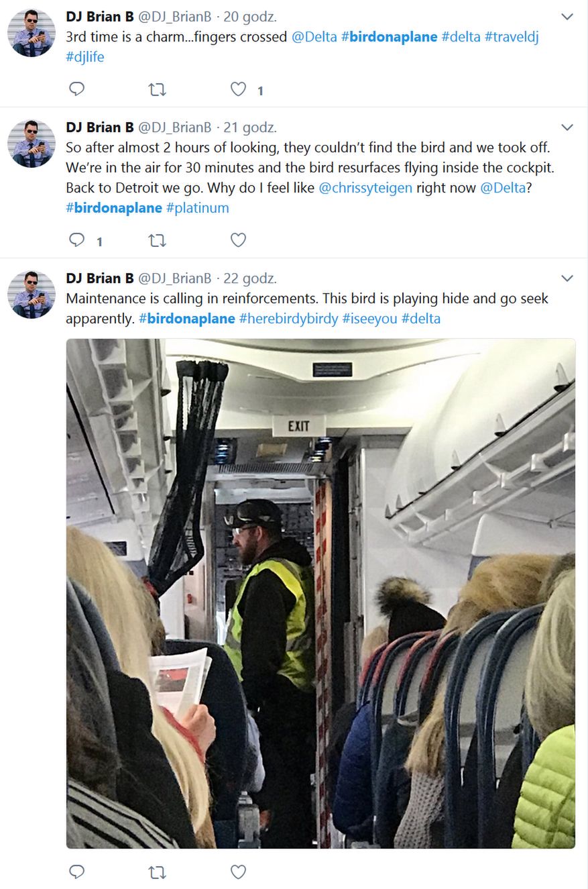This screenshot has width=588, height=889.
Task: Open the airplane cabin photo in the tweet
Action: click(x=320, y=594)
